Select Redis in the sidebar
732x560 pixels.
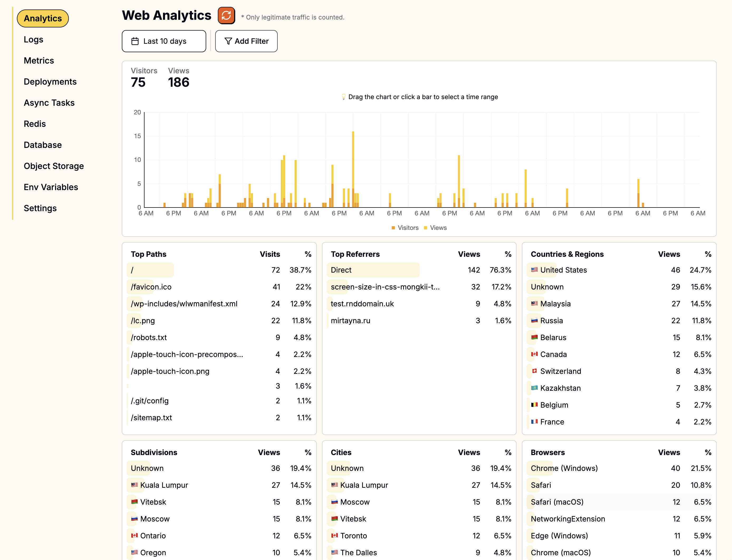pos(35,124)
